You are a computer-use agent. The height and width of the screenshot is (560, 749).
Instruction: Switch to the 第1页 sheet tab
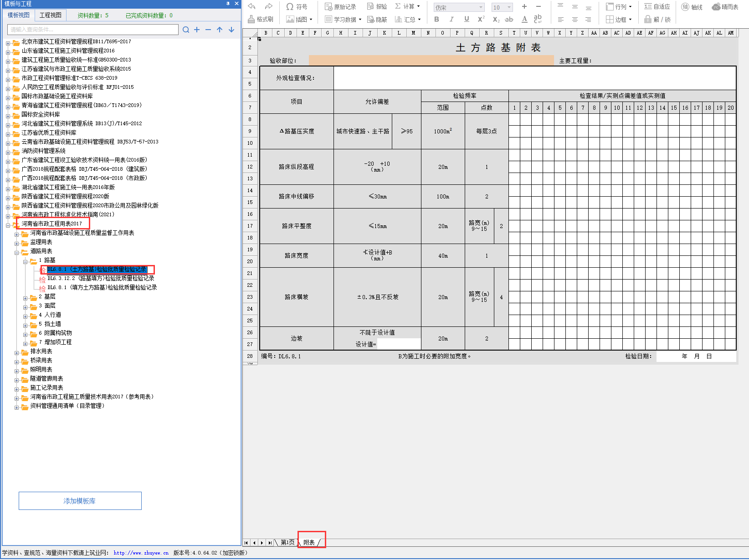point(287,542)
